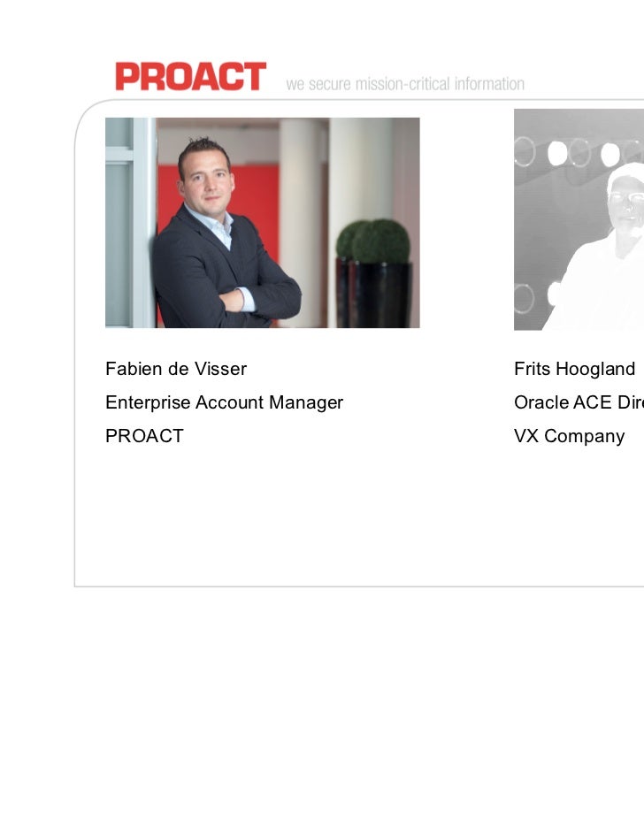
Task: Select the tagline 'we secure mission-critical information'
Action: pos(405,83)
